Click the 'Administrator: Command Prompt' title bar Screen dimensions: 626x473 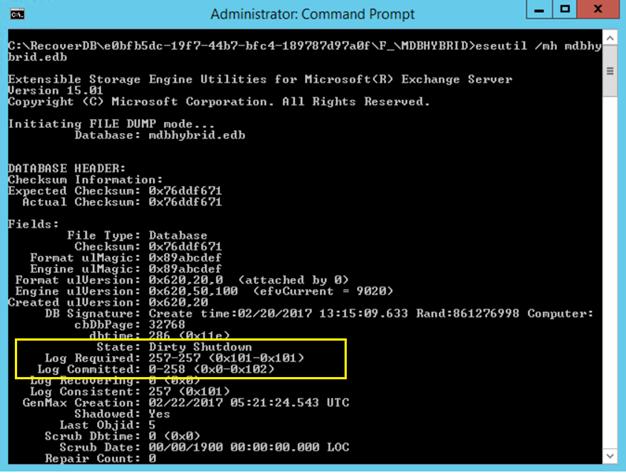click(x=300, y=14)
